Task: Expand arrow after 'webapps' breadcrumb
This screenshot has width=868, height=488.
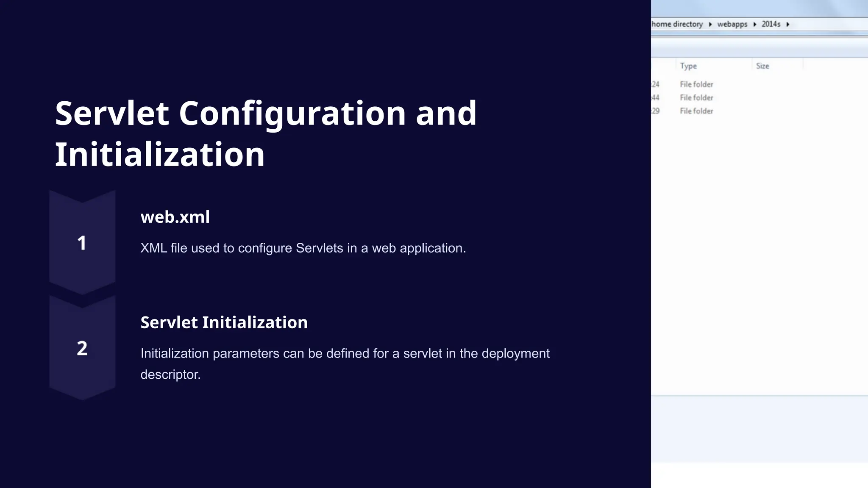Action: point(755,24)
